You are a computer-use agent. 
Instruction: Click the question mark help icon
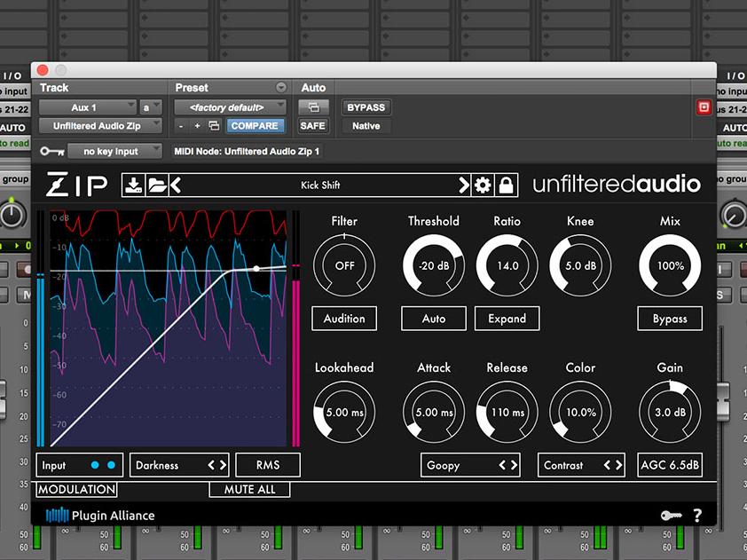697,516
